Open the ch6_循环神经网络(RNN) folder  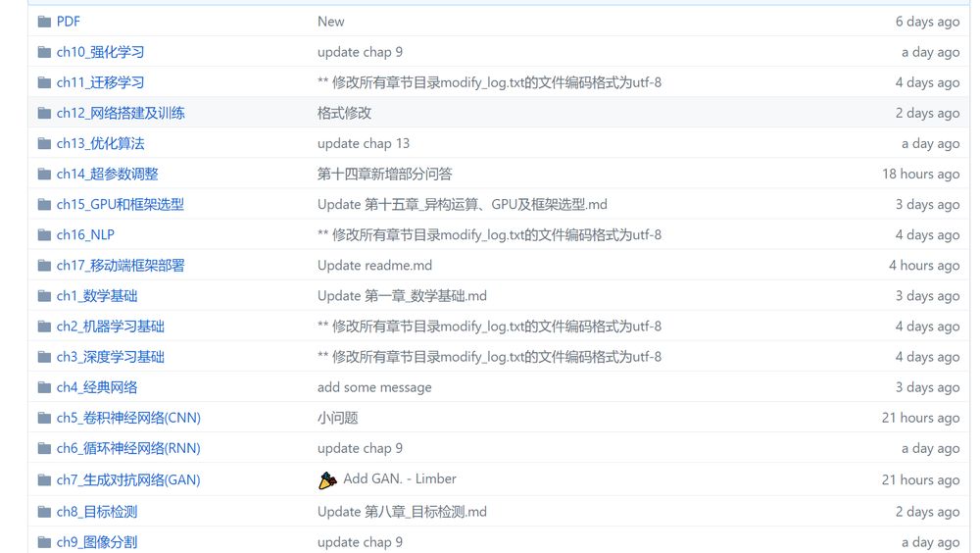128,448
